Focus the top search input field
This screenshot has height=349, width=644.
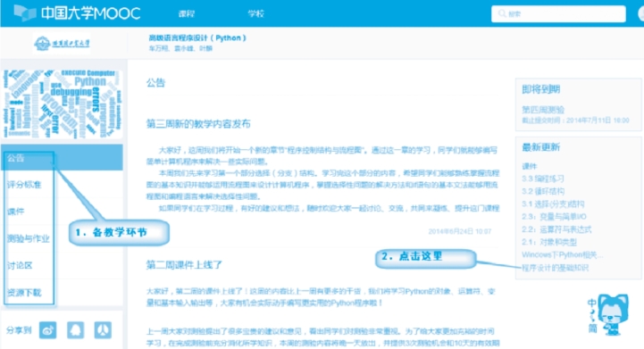(x=558, y=13)
